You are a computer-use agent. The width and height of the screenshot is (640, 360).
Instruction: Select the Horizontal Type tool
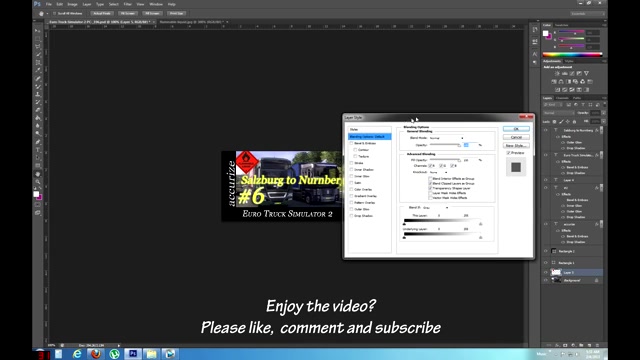(38, 150)
